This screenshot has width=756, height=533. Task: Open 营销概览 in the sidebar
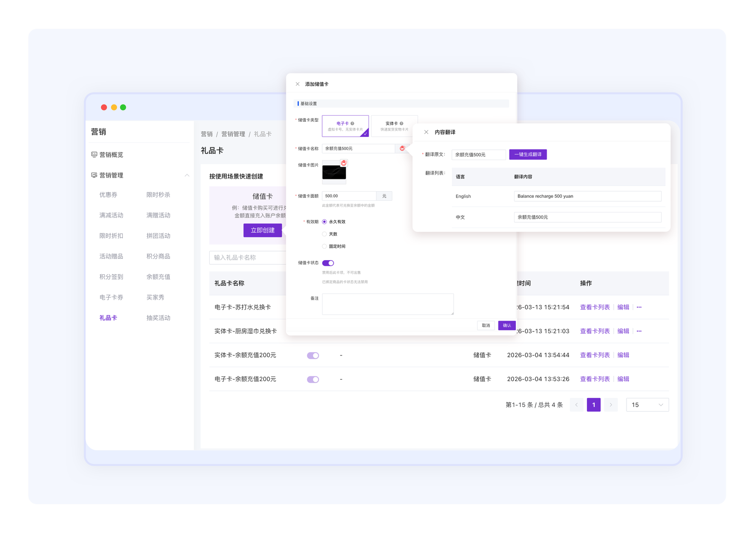coord(111,155)
